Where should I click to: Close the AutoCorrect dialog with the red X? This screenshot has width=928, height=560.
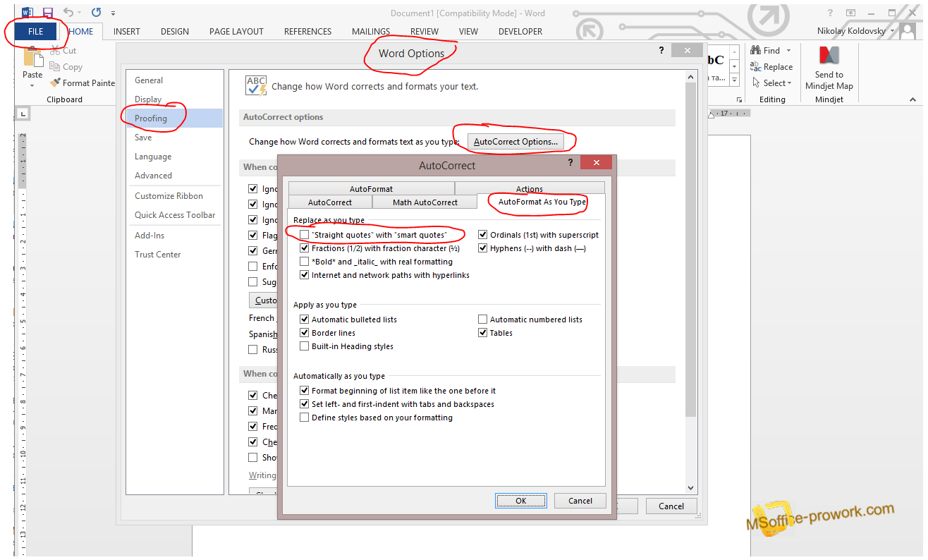(597, 163)
